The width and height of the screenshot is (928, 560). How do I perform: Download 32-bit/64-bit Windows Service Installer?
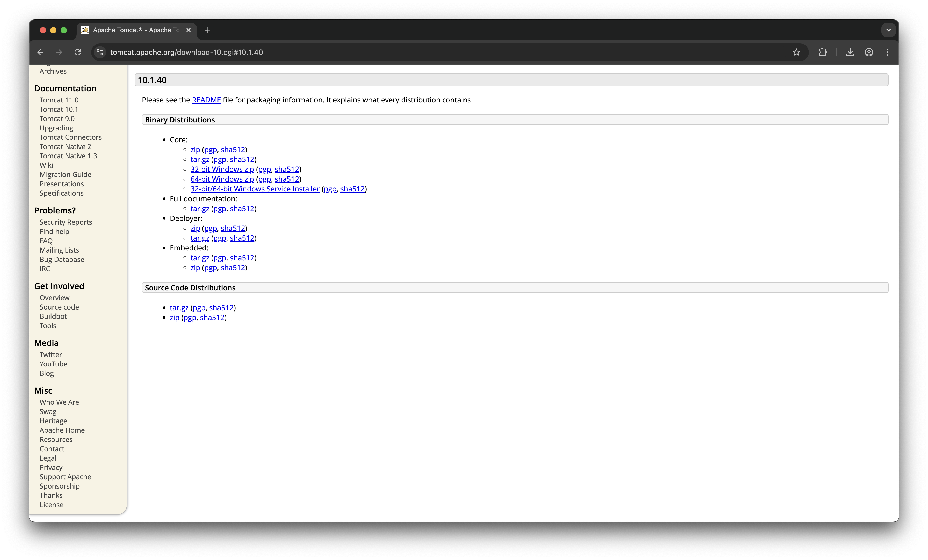(x=255, y=189)
